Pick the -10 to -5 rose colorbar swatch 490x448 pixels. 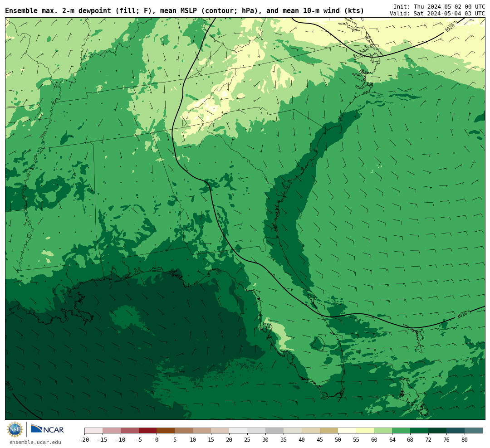click(x=130, y=431)
